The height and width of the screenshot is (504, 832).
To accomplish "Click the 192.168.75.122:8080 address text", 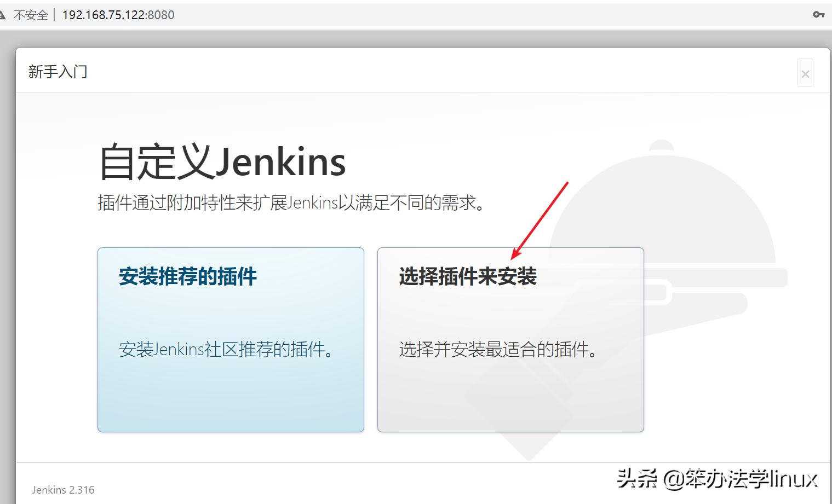I will 118,14.
